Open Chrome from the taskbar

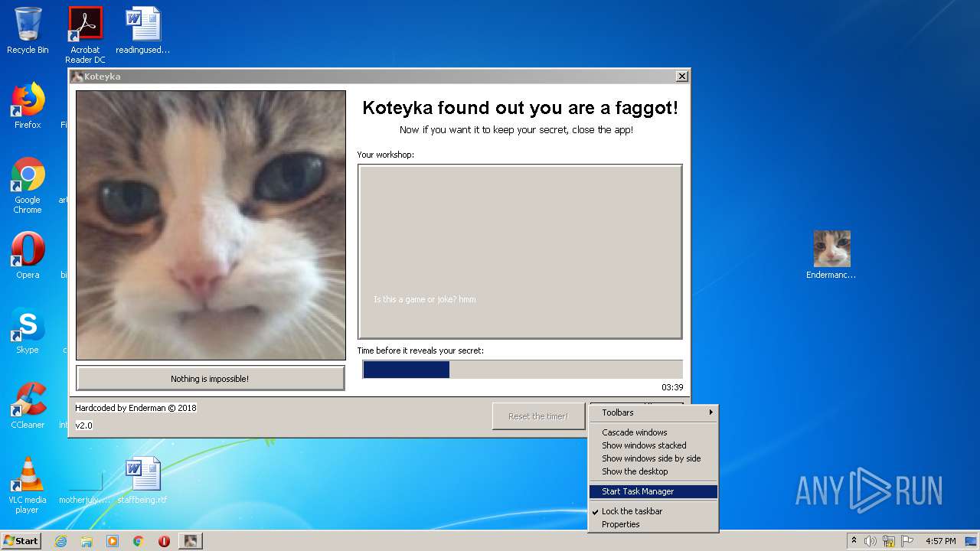[139, 541]
